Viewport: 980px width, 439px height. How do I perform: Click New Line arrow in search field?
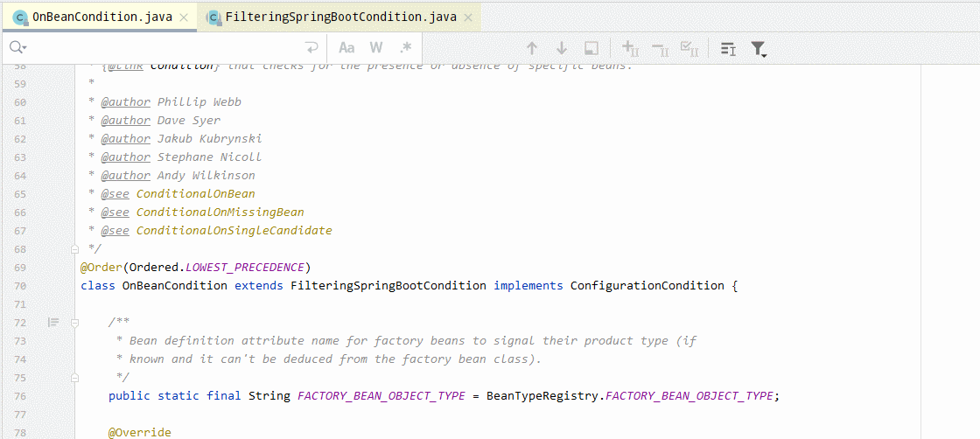tap(311, 48)
